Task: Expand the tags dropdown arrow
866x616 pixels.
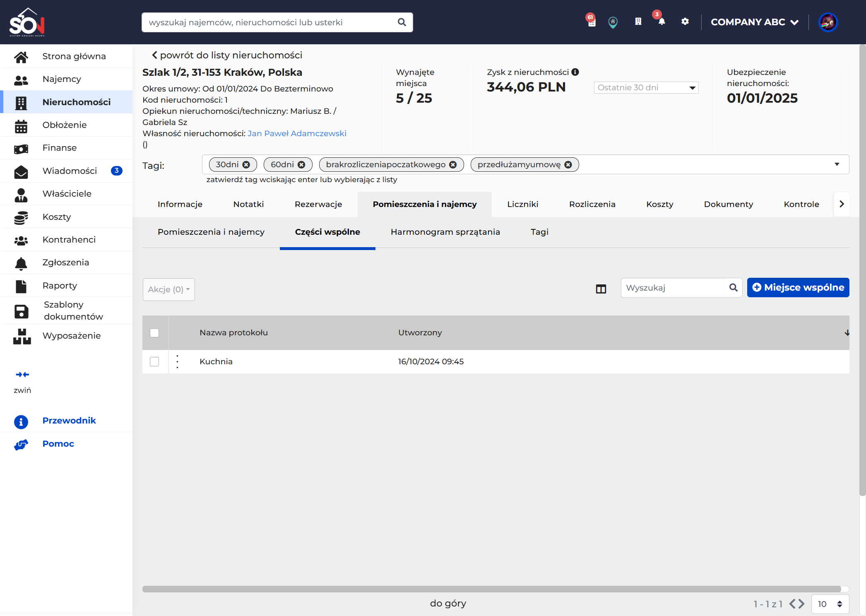Action: [x=837, y=164]
